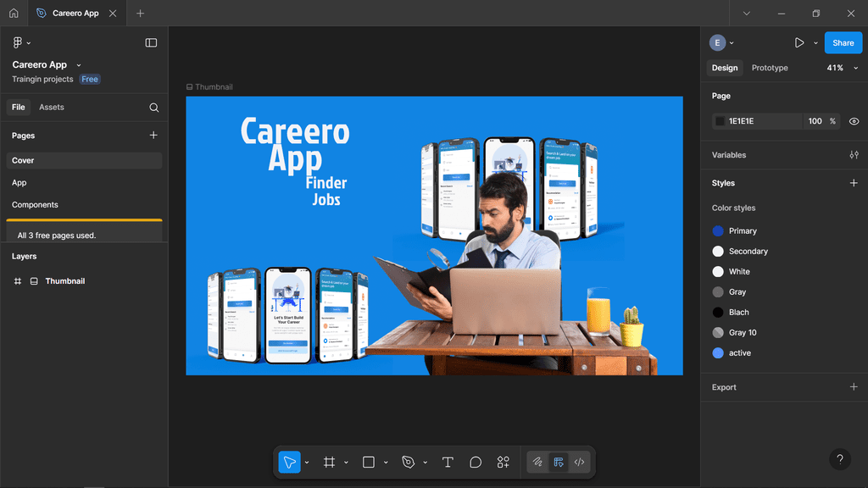Select the Text tool
Screen dimensions: 868x488
click(x=448, y=462)
